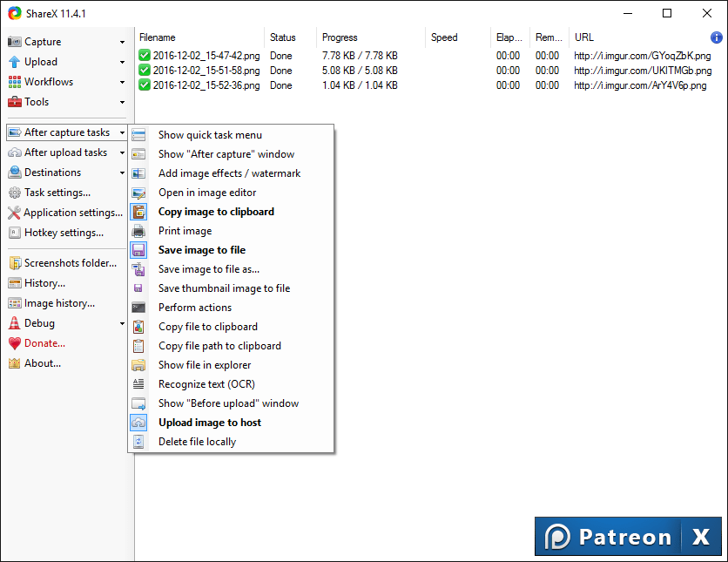Open the After upload tasks dropdown
Viewport: 728px width, 562px height.
coord(122,152)
